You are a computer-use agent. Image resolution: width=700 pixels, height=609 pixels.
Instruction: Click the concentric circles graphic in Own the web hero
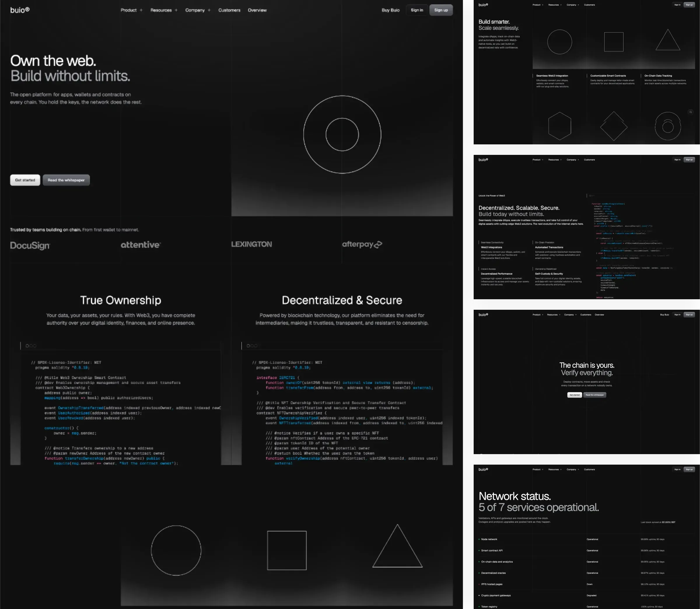342,134
